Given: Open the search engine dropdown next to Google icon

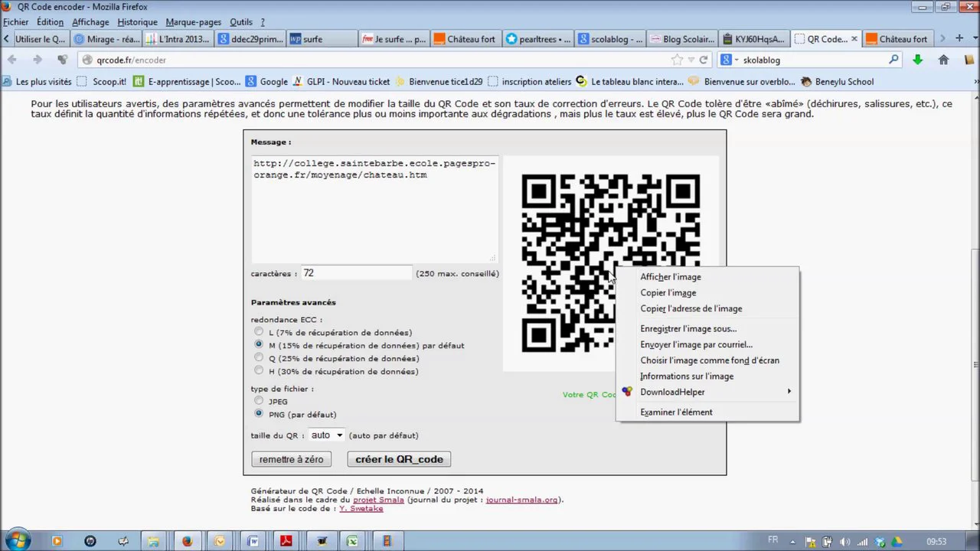Looking at the screenshot, I should (736, 60).
